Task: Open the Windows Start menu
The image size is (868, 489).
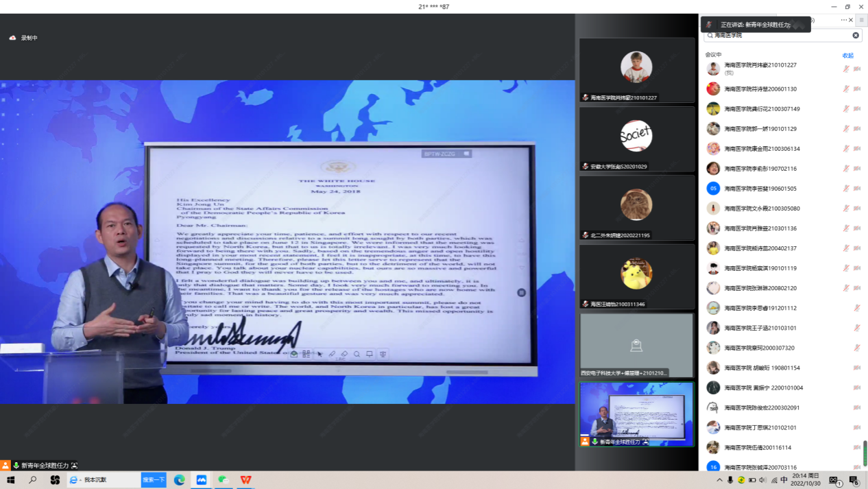Action: (x=11, y=480)
